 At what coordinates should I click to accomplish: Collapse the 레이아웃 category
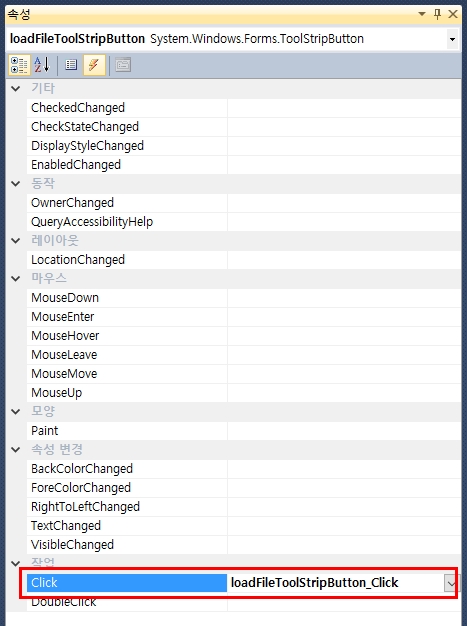16,241
